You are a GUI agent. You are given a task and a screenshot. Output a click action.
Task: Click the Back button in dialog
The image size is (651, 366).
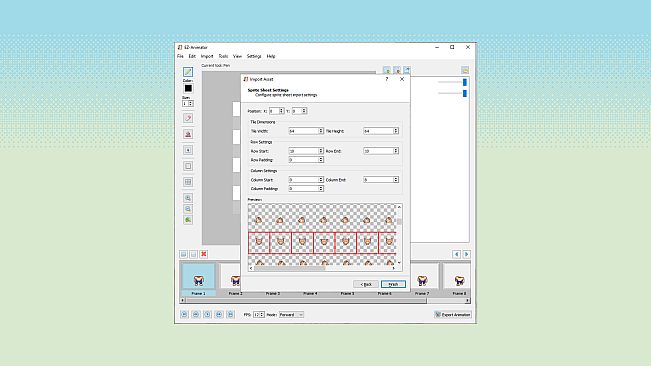[366, 284]
